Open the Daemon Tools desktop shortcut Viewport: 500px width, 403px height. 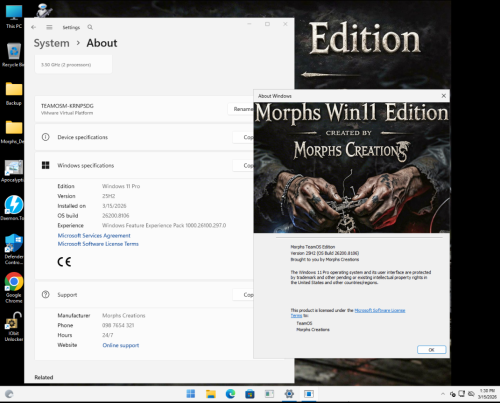(14, 208)
